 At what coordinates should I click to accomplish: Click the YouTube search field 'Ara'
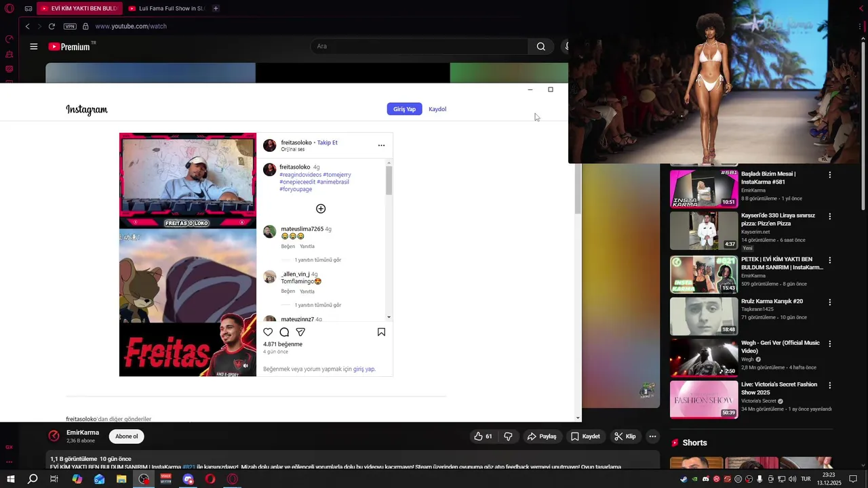(x=419, y=47)
